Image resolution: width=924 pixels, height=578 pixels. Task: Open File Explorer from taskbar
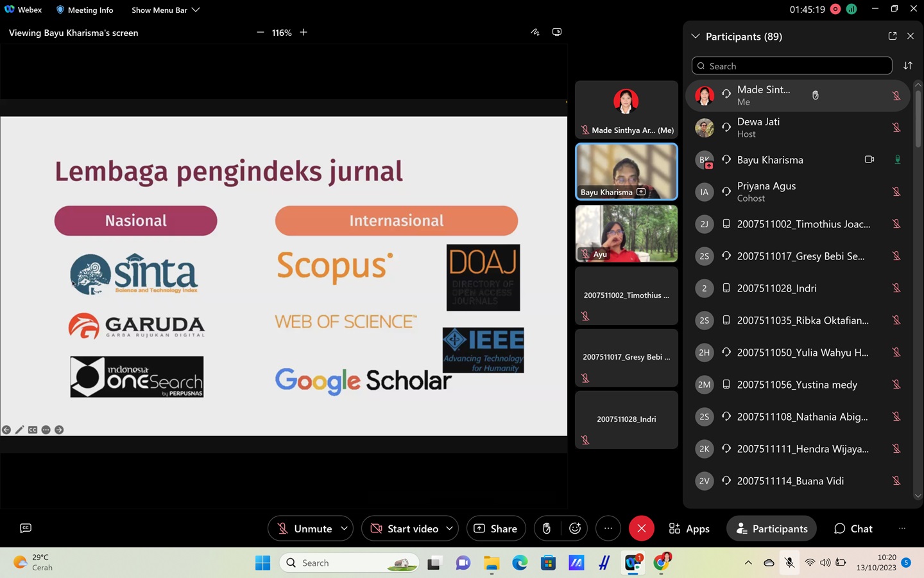pyautogui.click(x=492, y=563)
